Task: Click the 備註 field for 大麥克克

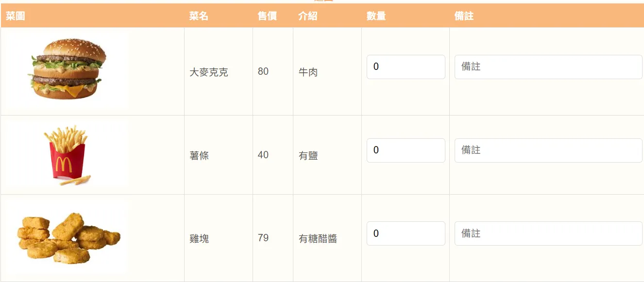Action: (x=548, y=67)
